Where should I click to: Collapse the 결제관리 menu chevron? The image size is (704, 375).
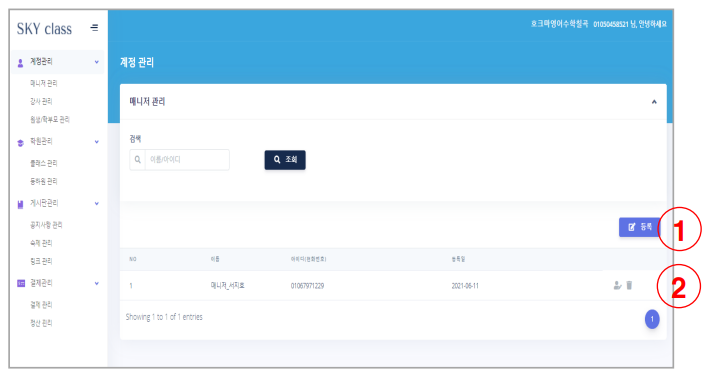(x=97, y=283)
